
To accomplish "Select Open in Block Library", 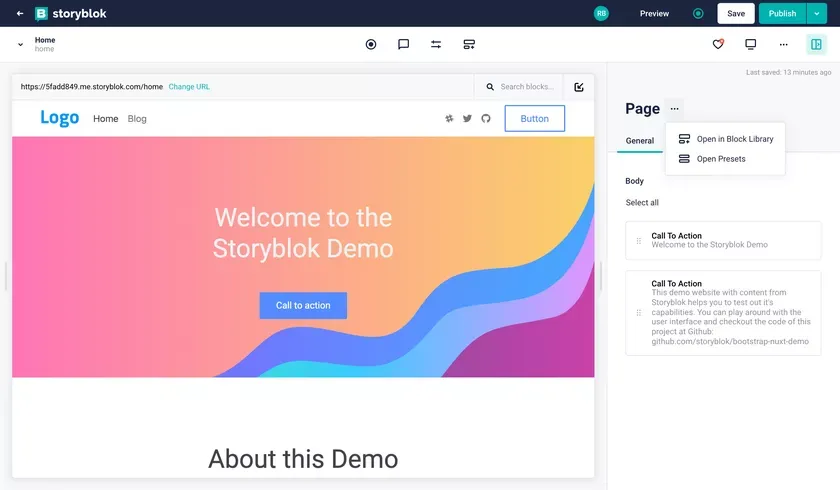I will coord(725,139).
